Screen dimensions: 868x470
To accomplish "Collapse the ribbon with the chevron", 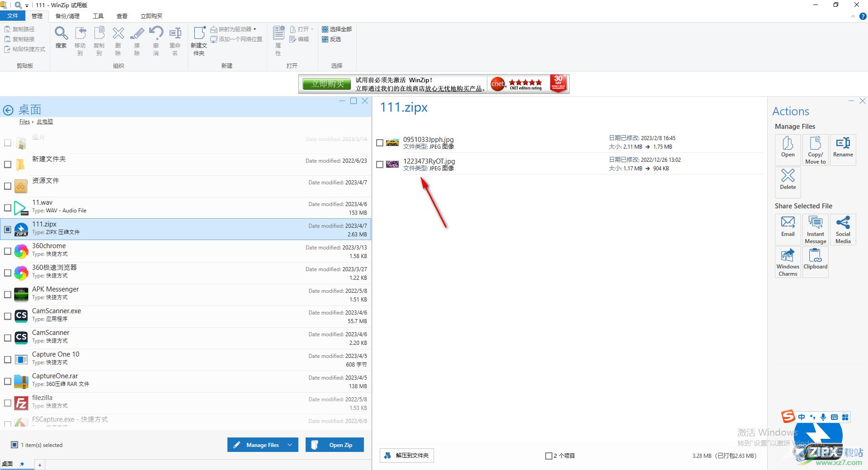I will [853, 16].
